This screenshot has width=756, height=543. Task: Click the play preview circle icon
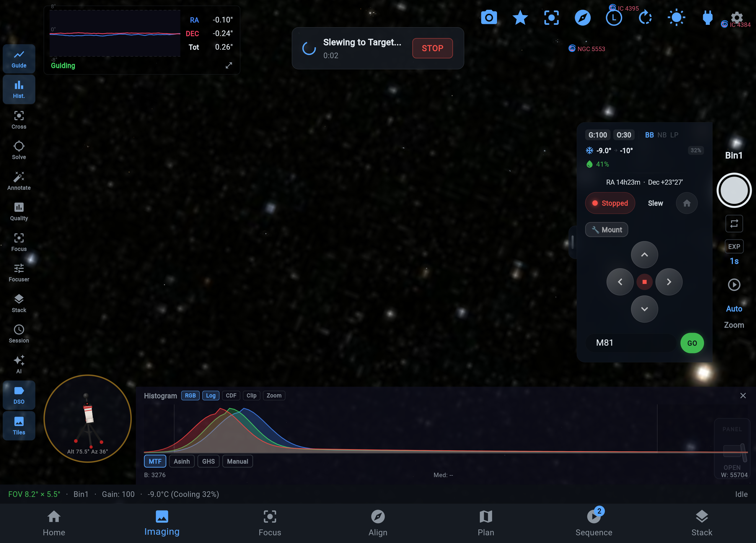pyautogui.click(x=734, y=285)
